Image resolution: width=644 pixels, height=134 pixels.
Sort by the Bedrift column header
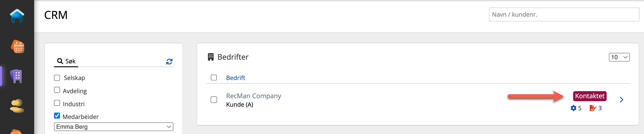click(x=235, y=78)
